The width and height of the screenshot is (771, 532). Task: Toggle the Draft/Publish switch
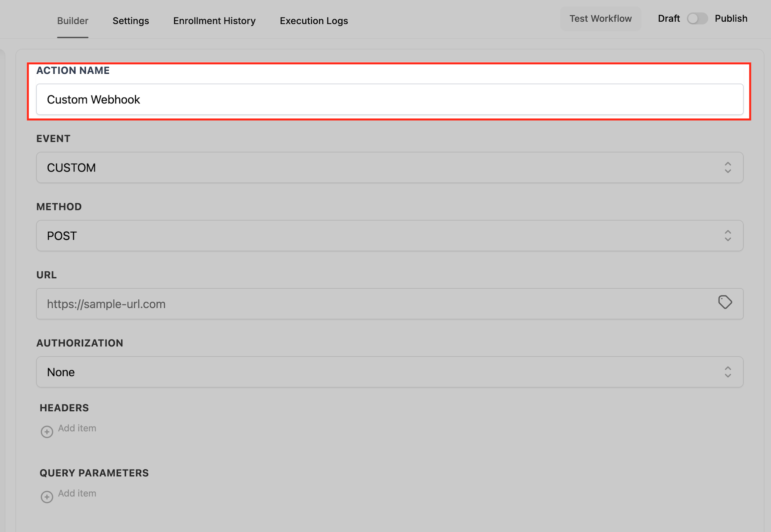click(697, 19)
